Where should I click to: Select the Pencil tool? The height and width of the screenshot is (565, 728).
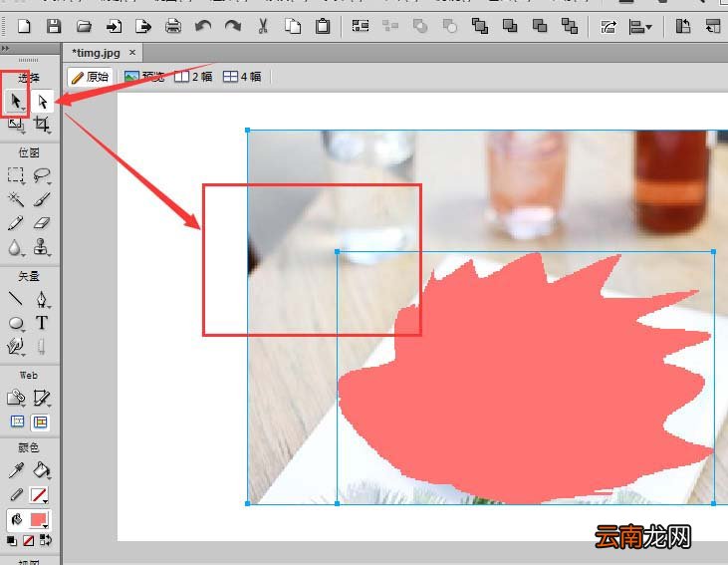[x=16, y=223]
